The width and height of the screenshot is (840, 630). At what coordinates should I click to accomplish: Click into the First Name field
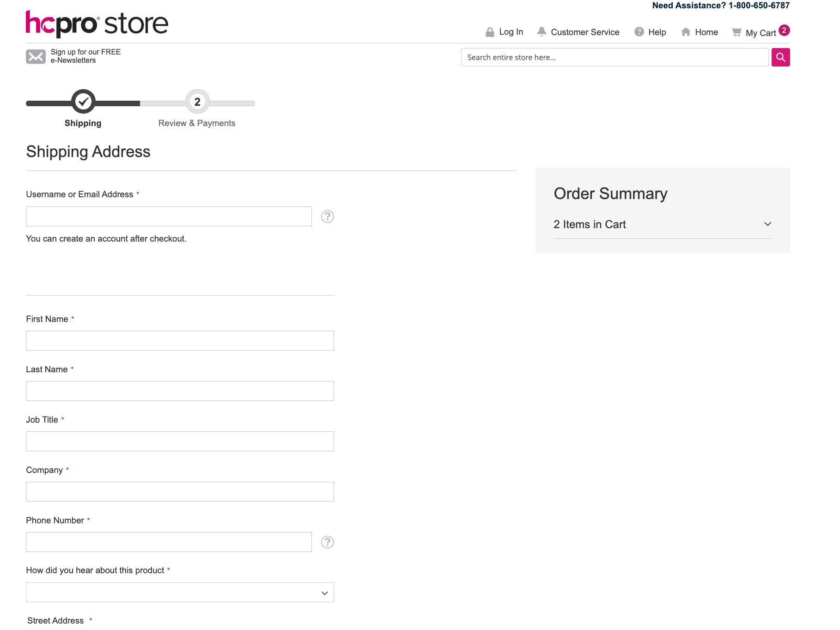point(180,341)
